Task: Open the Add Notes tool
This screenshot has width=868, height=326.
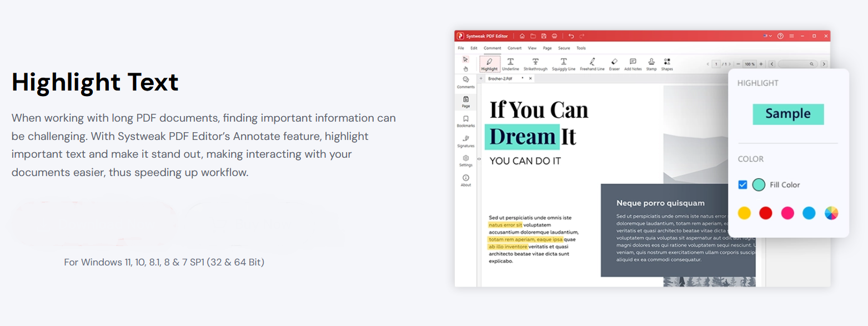Action: coord(633,64)
